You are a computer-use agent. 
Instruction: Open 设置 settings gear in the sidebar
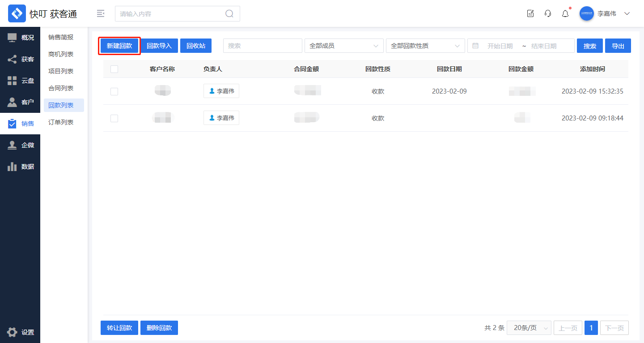20,332
